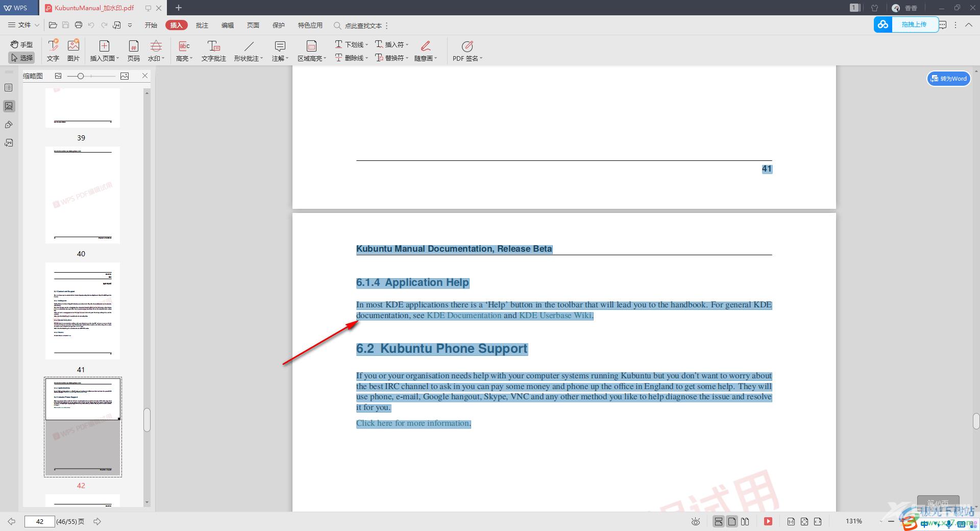The height and width of the screenshot is (531, 980).
Task: Open the signature pen sidebar panel
Action: tap(9, 125)
